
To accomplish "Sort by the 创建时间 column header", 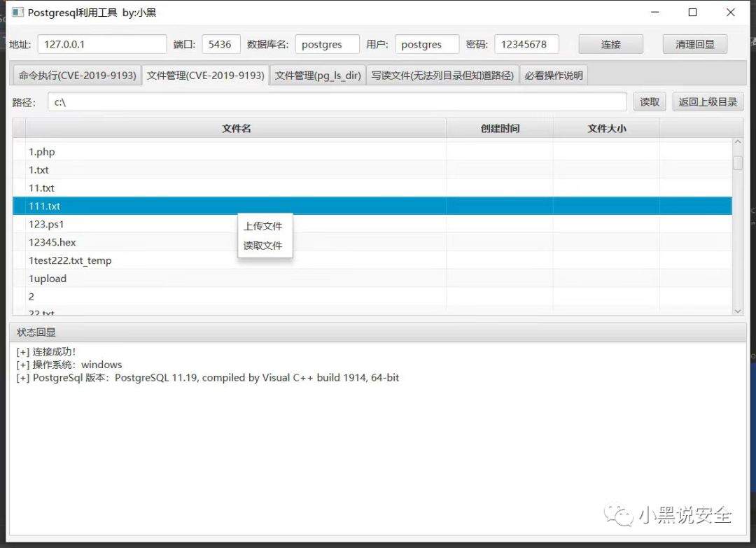I will 500,129.
